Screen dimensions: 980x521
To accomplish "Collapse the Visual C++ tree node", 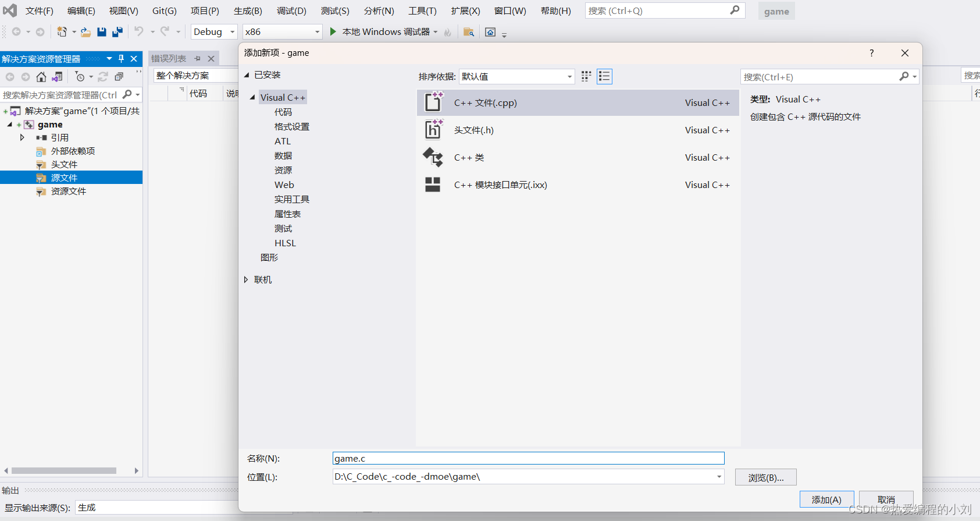I will [252, 97].
